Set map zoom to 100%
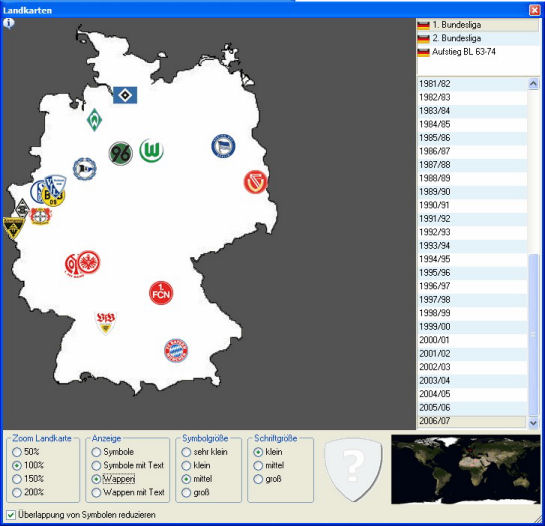 coord(28,465)
